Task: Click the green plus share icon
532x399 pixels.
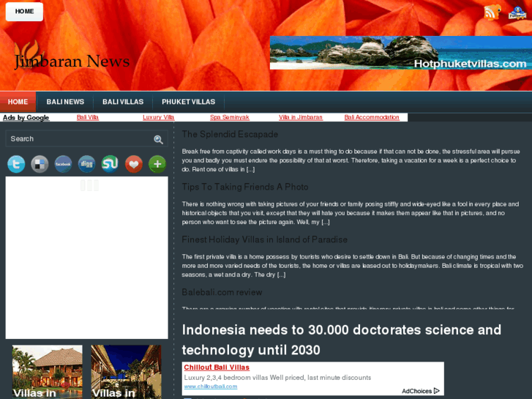Action: (157, 164)
